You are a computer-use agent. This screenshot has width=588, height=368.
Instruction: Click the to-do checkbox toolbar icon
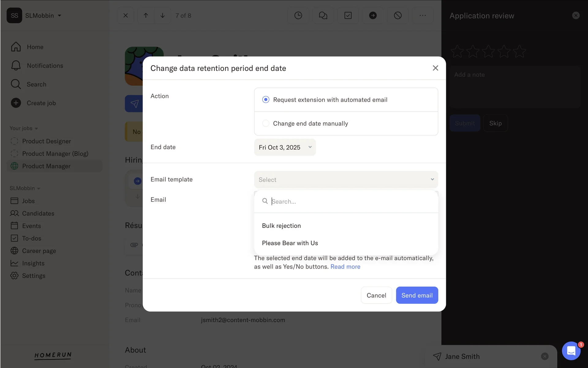348,15
